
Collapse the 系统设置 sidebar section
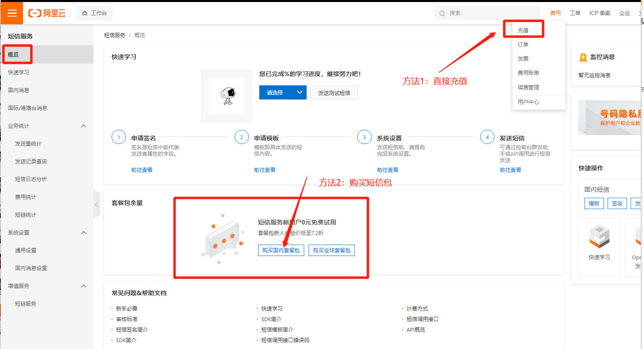pos(84,233)
